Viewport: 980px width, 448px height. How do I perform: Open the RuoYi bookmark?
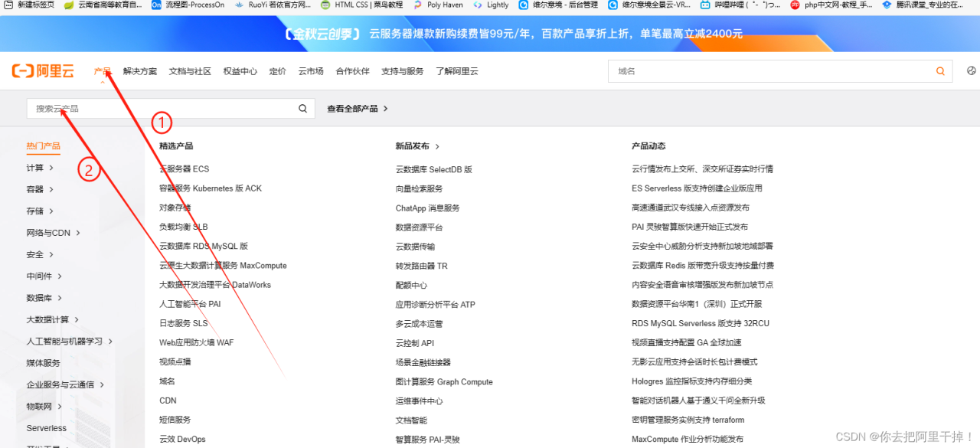coord(273,5)
